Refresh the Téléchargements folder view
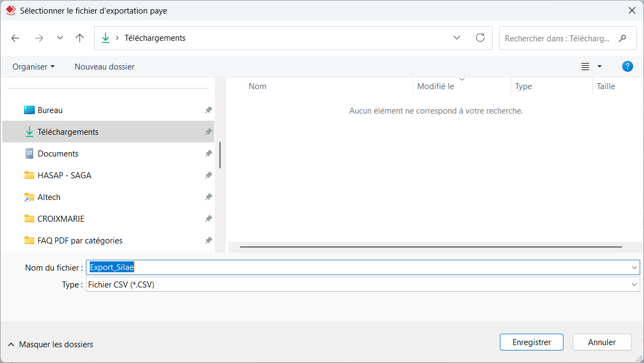The width and height of the screenshot is (644, 363). (480, 37)
